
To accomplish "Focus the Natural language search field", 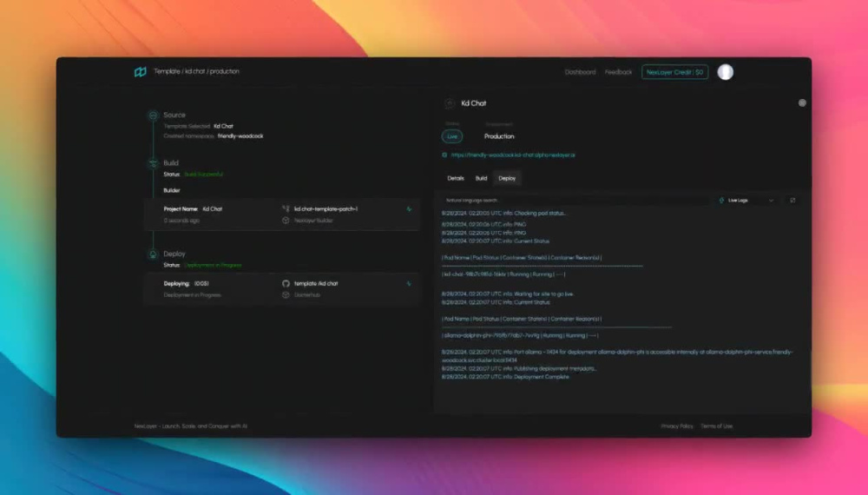I will click(575, 201).
